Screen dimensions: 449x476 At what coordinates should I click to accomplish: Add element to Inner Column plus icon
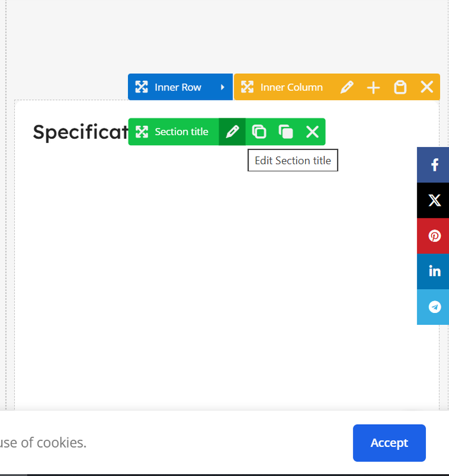tap(373, 87)
